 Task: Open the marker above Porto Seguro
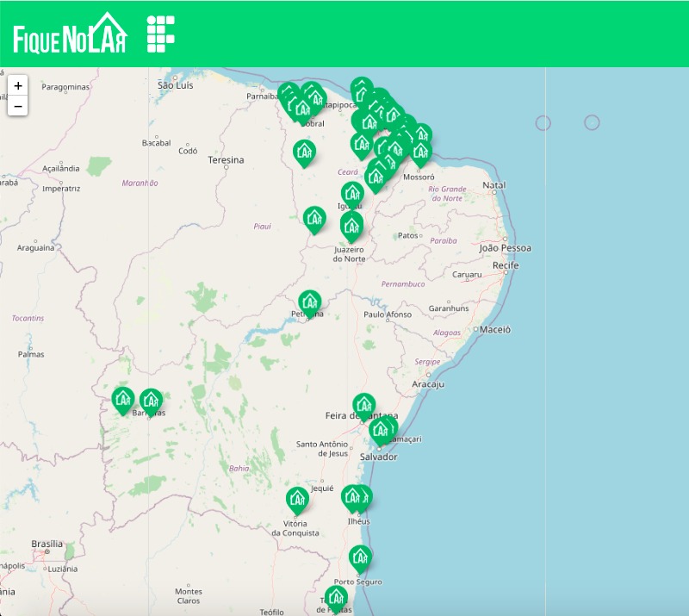(x=360, y=557)
